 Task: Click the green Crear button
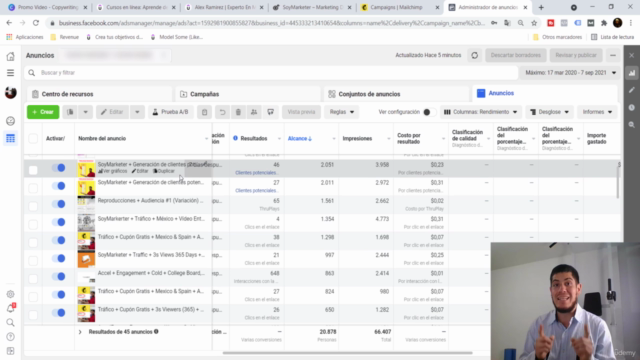coord(43,112)
